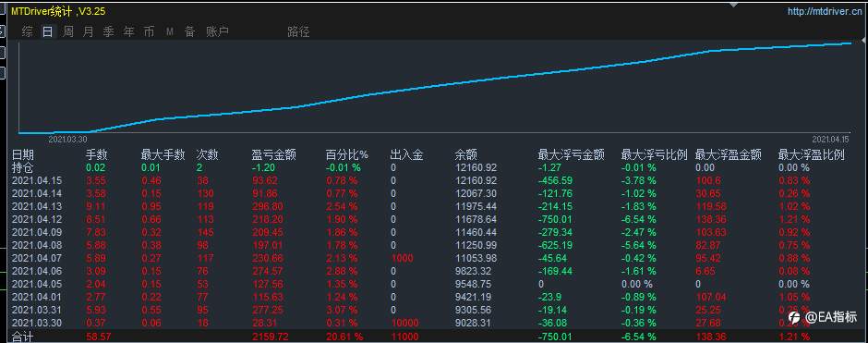Viewport: 868px width, 343px height.
Task: Click the 次数 column header
Action: coord(208,155)
